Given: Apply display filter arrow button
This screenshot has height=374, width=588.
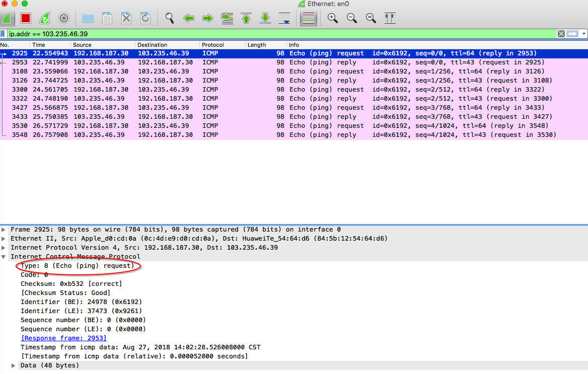Looking at the screenshot, I should [x=572, y=34].
